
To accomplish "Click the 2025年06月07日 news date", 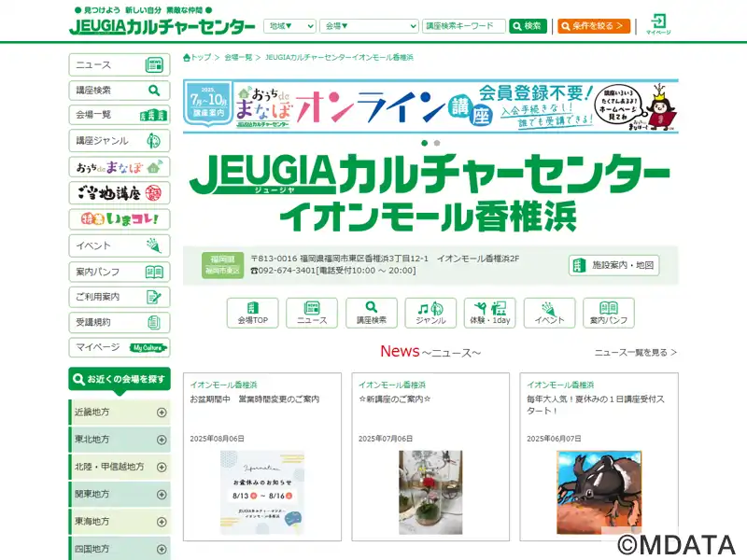I will coord(554,439).
